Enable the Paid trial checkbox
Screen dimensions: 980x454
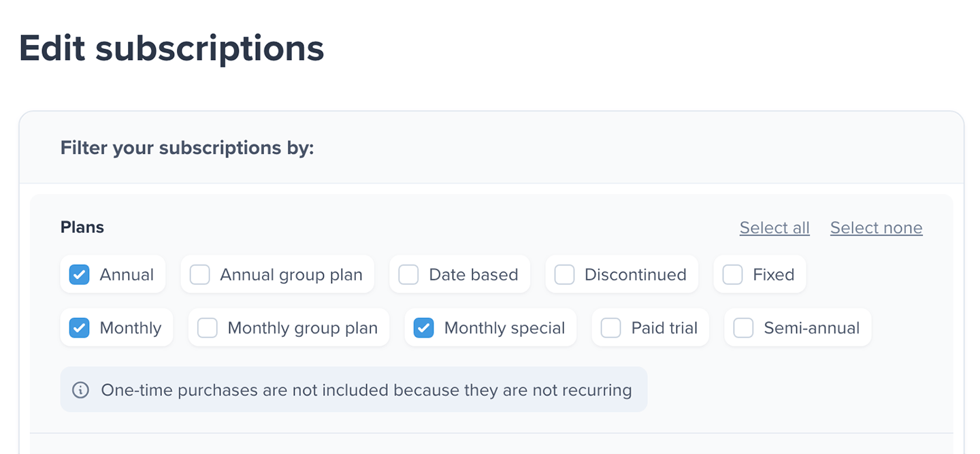611,328
